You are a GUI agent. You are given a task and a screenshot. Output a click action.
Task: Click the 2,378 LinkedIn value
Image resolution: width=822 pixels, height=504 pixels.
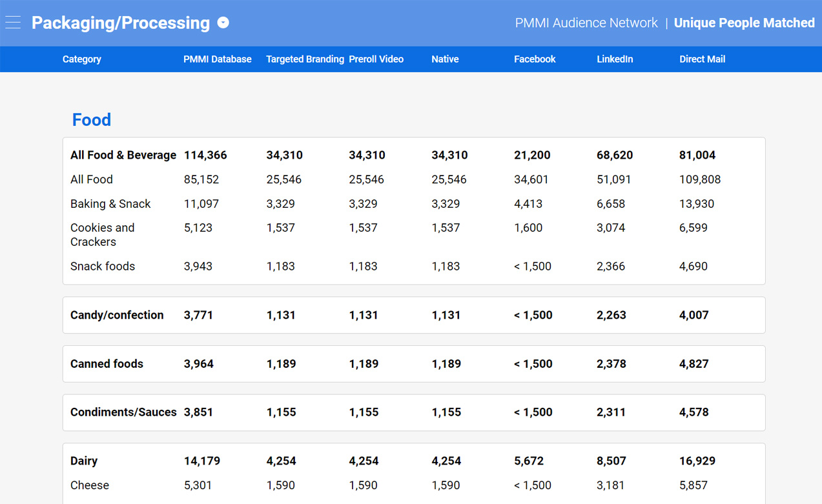611,364
